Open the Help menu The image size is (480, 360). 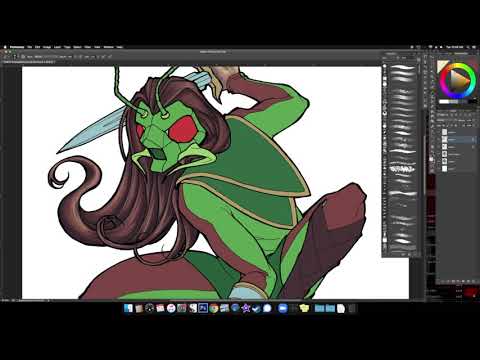click(x=119, y=47)
